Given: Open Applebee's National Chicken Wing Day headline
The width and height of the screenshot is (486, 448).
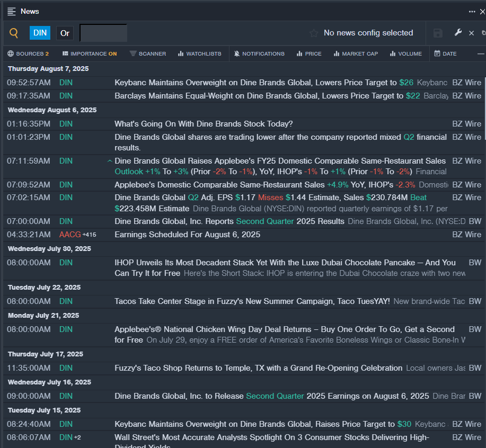Looking at the screenshot, I should (285, 334).
